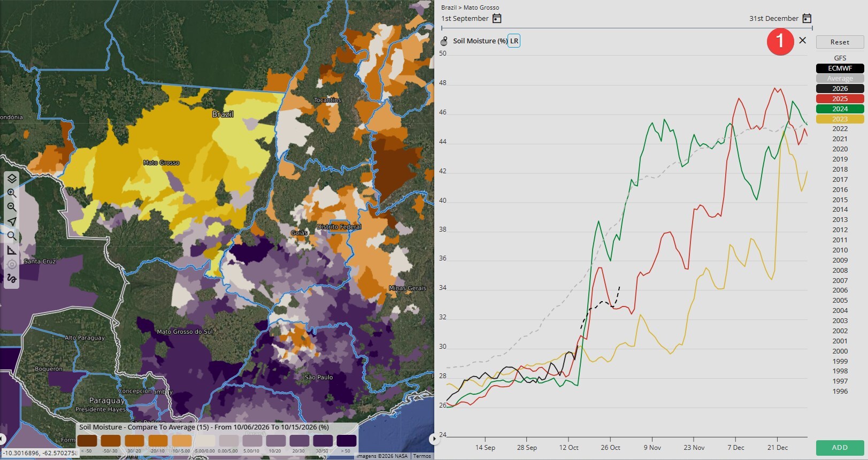Select year 2015 in the list
The image size is (868, 460).
tap(840, 200)
